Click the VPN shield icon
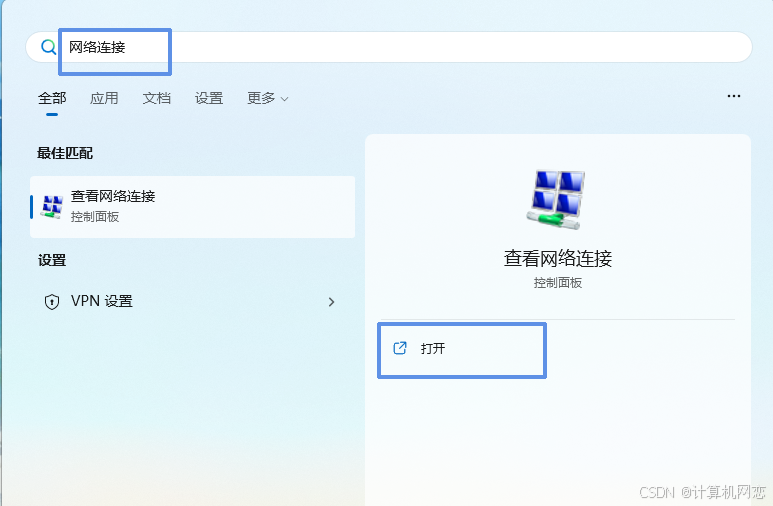This screenshot has width=773, height=506. pos(52,302)
